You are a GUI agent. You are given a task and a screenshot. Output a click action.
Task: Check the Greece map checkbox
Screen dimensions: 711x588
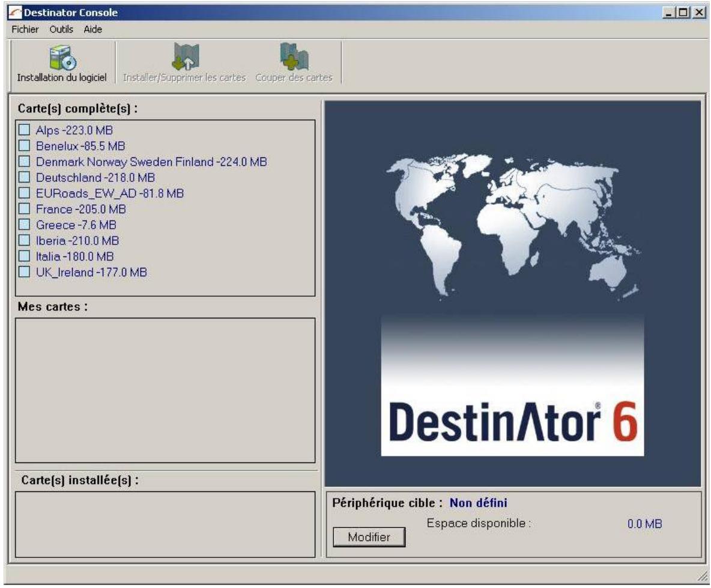point(24,225)
